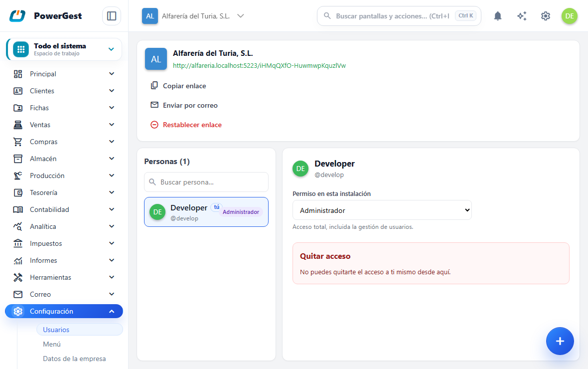The width and height of the screenshot is (588, 369).
Task: Click the Fichas folder icon
Action: click(x=18, y=108)
